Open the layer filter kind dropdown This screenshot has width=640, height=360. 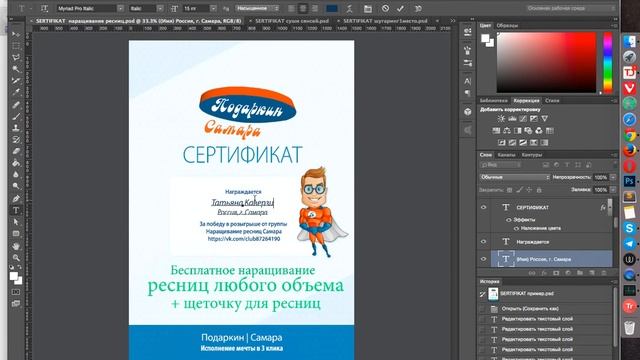click(500, 165)
